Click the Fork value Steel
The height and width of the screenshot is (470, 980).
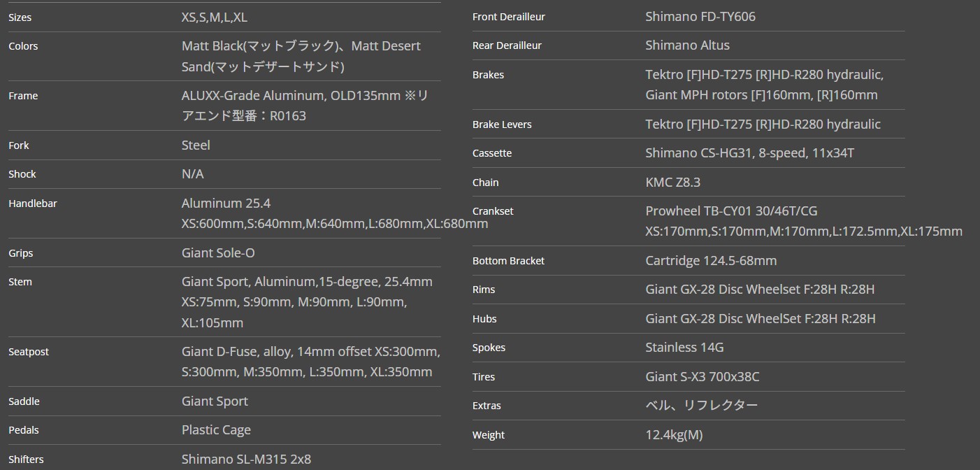tap(196, 145)
